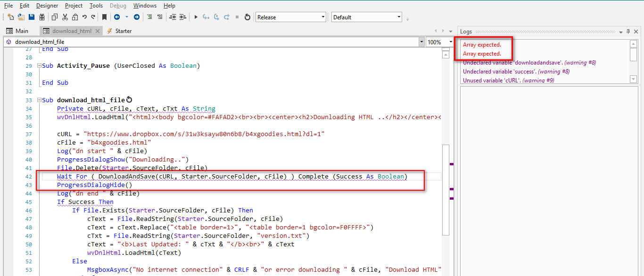Click the Cut scissors icon
Viewport: 644px width, 276px height.
pos(65,17)
